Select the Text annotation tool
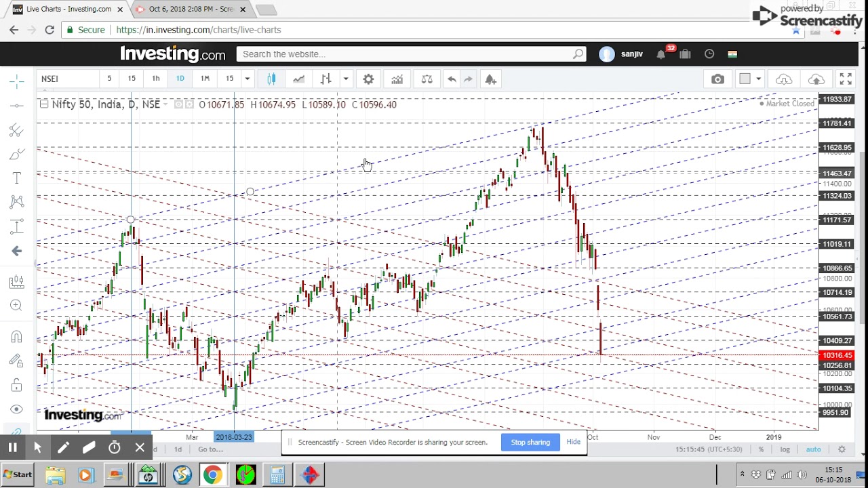 pyautogui.click(x=17, y=178)
